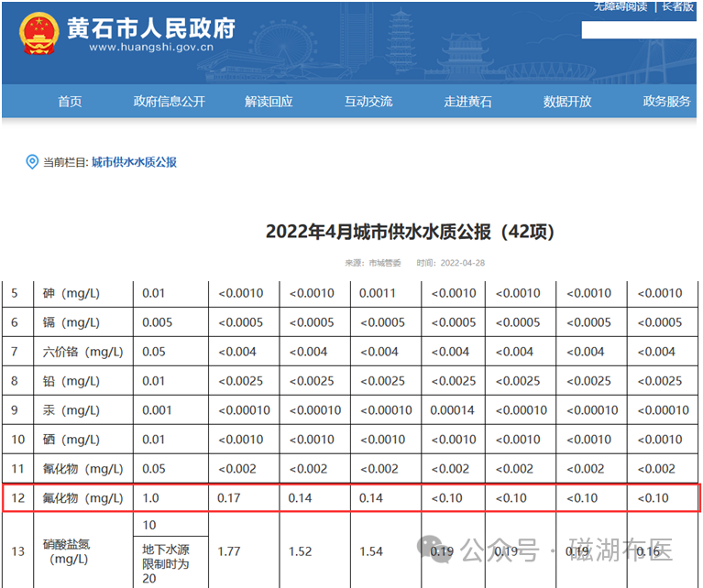
Task: Select the 解读回应 navigation item
Action: (269, 102)
